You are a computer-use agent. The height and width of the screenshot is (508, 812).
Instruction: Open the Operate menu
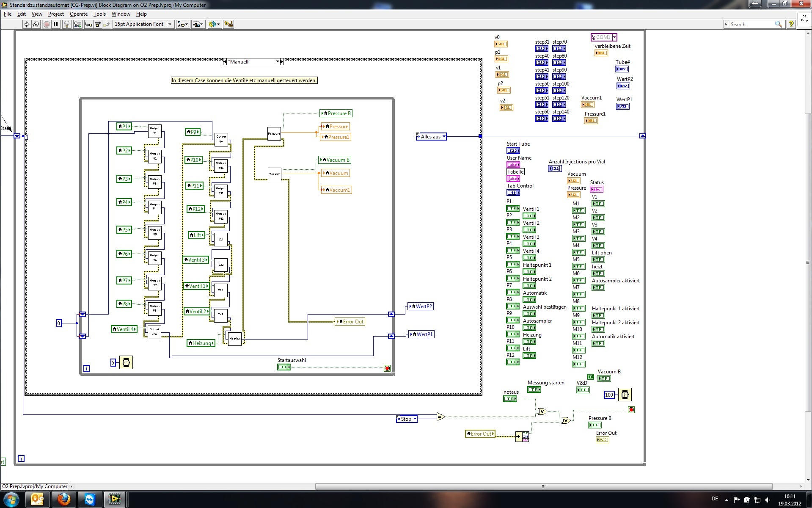click(78, 14)
